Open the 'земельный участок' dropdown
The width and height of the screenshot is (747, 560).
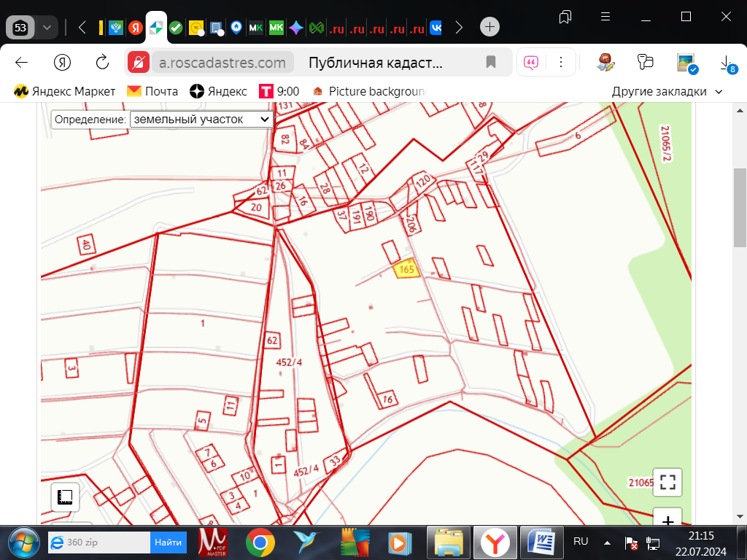(201, 119)
